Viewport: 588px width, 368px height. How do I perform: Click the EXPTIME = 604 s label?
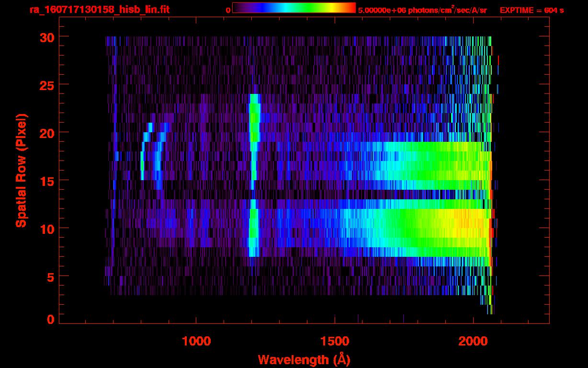coord(531,10)
